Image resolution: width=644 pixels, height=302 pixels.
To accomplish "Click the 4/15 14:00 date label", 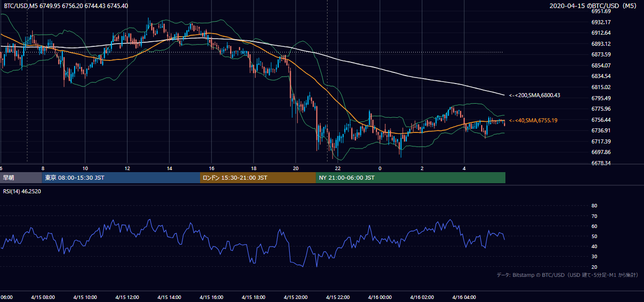I will pyautogui.click(x=169, y=297).
